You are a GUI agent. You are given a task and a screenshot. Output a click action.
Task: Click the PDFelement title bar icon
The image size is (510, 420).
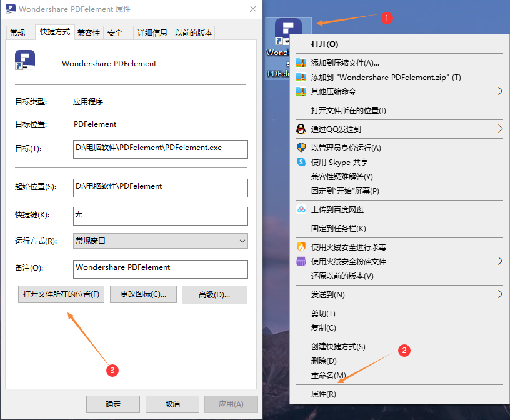11,9
